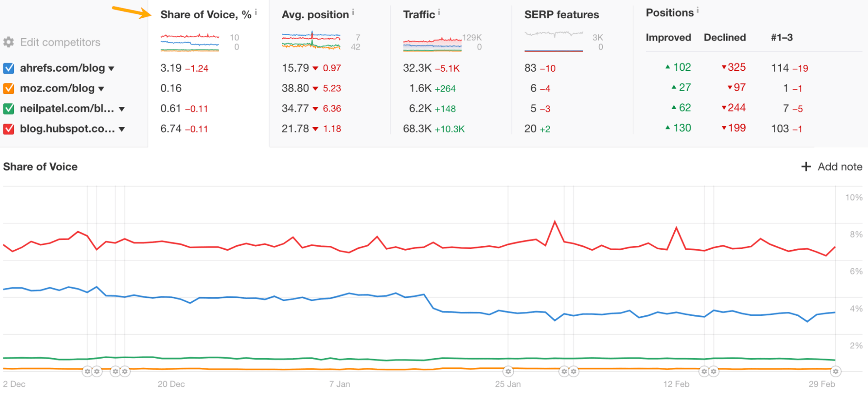Select the SERP features metric panel
The height and width of the screenshot is (393, 868).
(561, 14)
